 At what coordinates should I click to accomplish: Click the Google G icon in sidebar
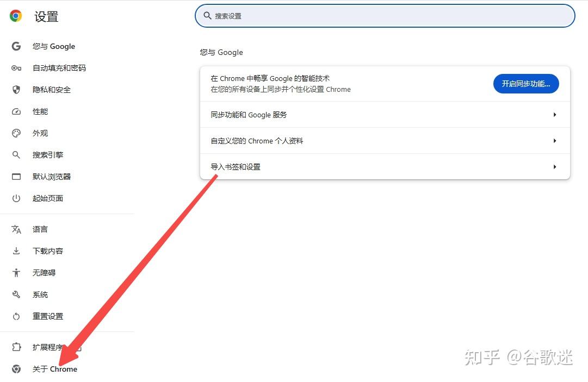coord(16,46)
